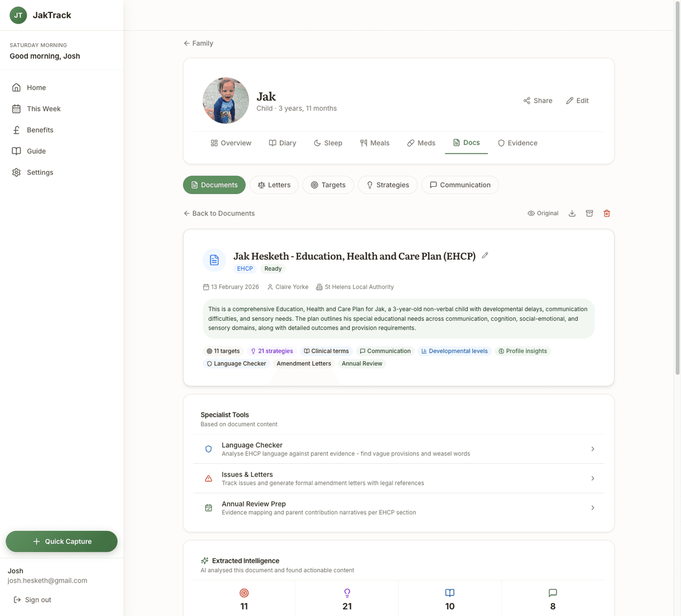Screen dimensions: 681x616
Task: Click Jak's profile photo
Action: tap(225, 100)
